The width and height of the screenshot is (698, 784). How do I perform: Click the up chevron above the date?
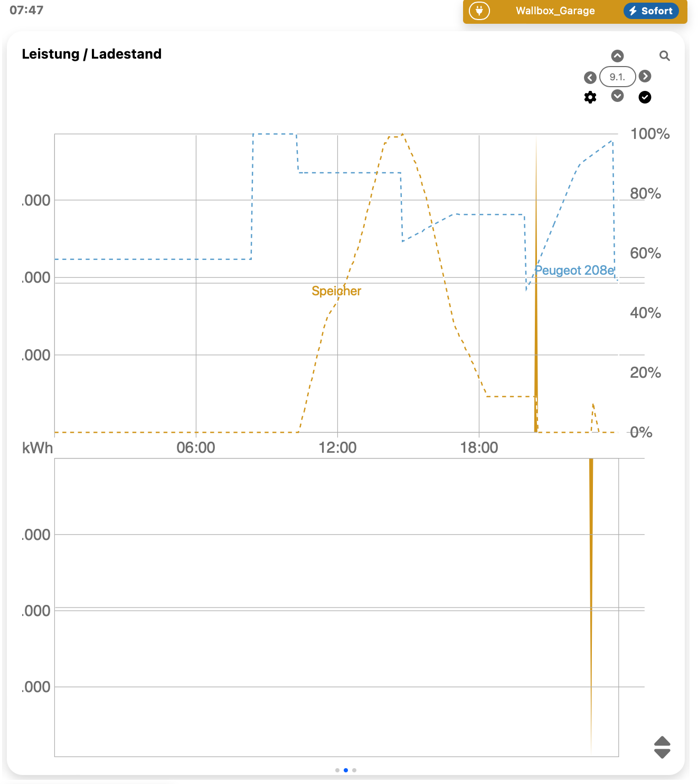click(x=617, y=56)
